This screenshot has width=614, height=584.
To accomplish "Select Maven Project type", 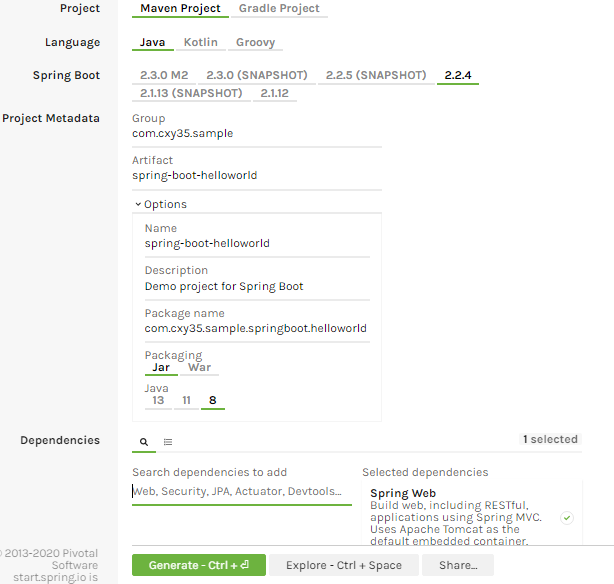I will tap(180, 9).
